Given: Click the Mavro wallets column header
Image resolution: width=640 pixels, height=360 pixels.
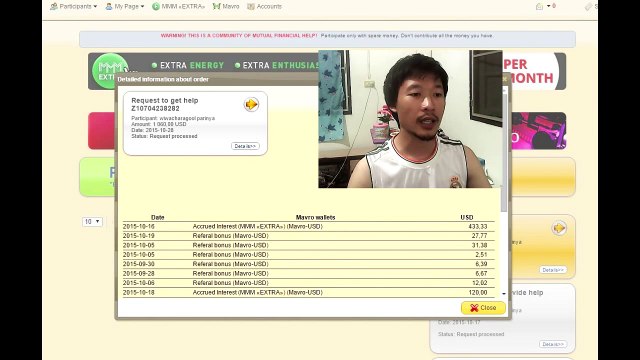Looking at the screenshot, I should point(316,218).
